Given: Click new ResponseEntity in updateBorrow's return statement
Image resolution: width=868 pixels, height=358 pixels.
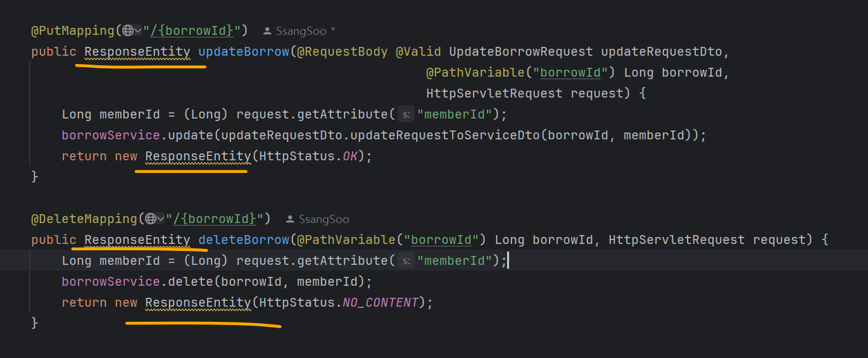Looking at the screenshot, I should coord(183,156).
